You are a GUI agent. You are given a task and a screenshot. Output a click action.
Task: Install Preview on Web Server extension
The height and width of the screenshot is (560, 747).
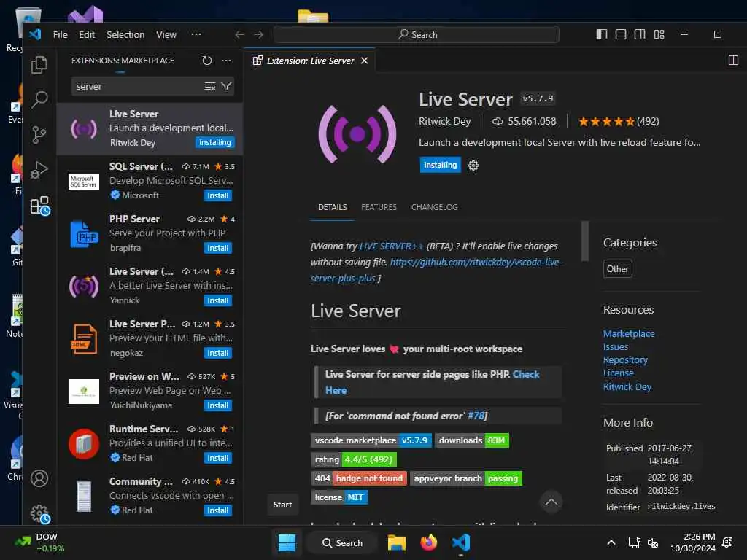click(217, 405)
